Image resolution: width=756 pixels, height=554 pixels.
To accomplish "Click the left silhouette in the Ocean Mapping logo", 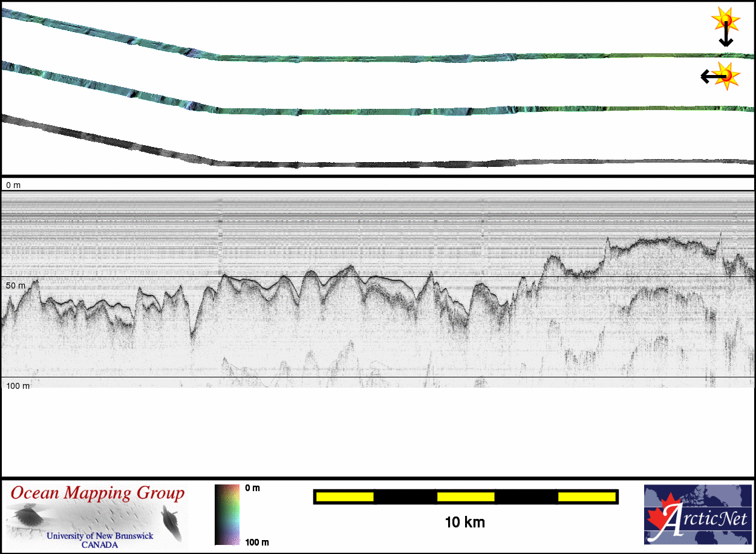I will [27, 515].
